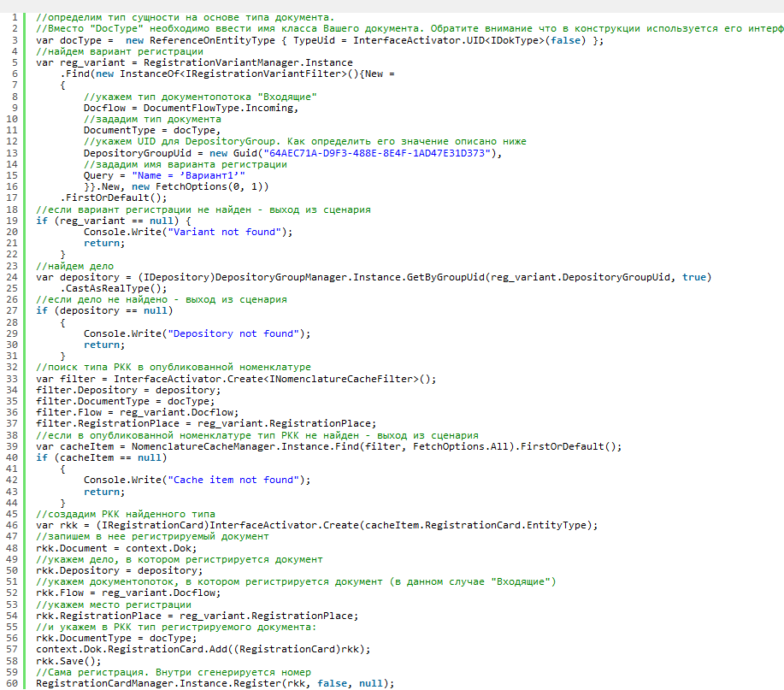Click line number 1 in the gutter
Image resolution: width=784 pixels, height=690 pixels.
point(15,17)
